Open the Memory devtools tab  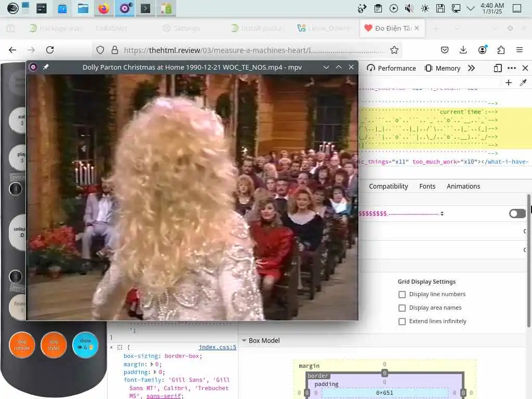click(x=443, y=68)
